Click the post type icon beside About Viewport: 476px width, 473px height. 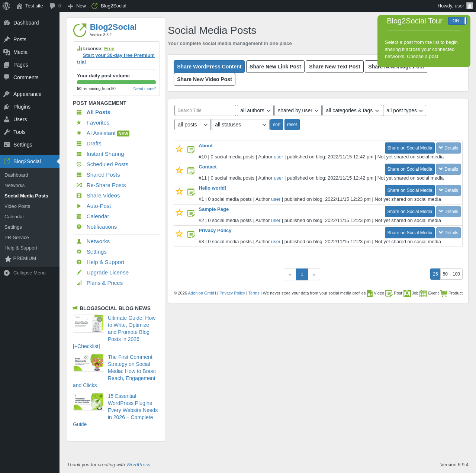(191, 150)
